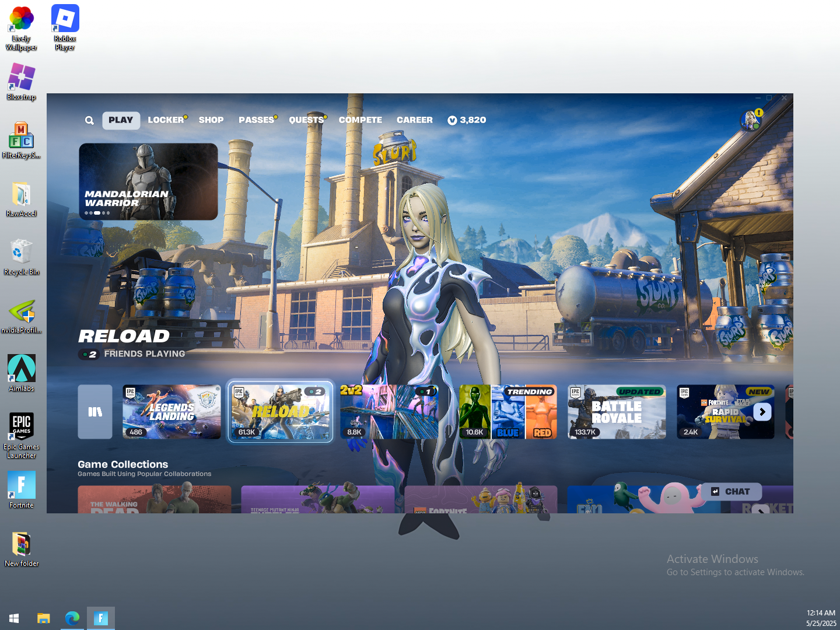Advance game carousel with right arrow
840x630 pixels.
click(x=762, y=412)
